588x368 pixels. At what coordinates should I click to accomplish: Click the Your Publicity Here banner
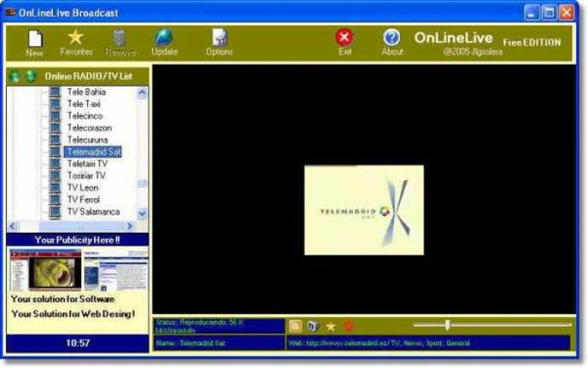coord(77,240)
